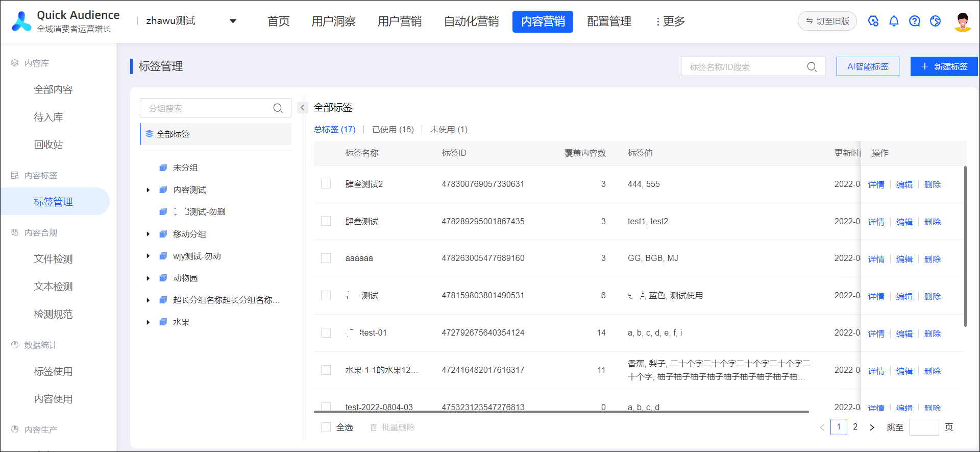Open the zhawu测试 workspace dropdown
Image resolution: width=980 pixels, height=452 pixels.
pyautogui.click(x=233, y=21)
